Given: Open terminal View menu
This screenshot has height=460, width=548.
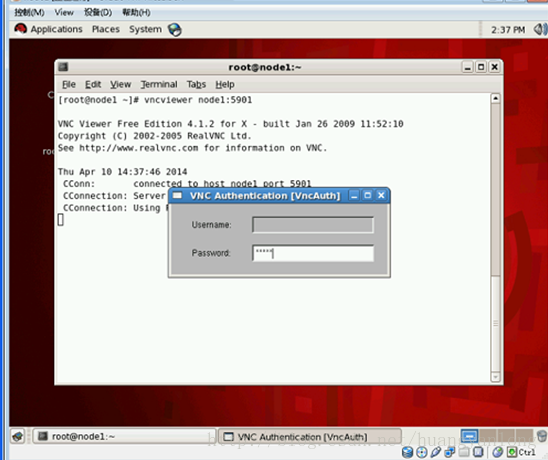Looking at the screenshot, I should [x=121, y=85].
